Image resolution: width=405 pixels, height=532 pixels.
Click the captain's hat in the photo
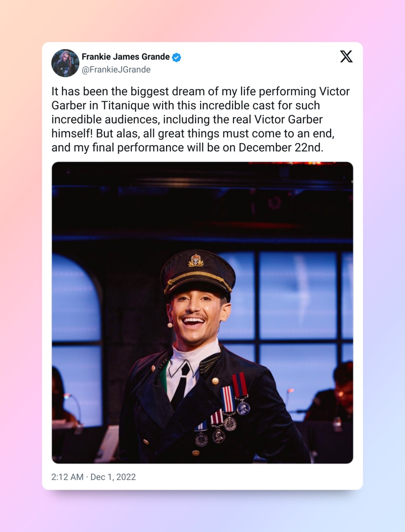coord(198,272)
